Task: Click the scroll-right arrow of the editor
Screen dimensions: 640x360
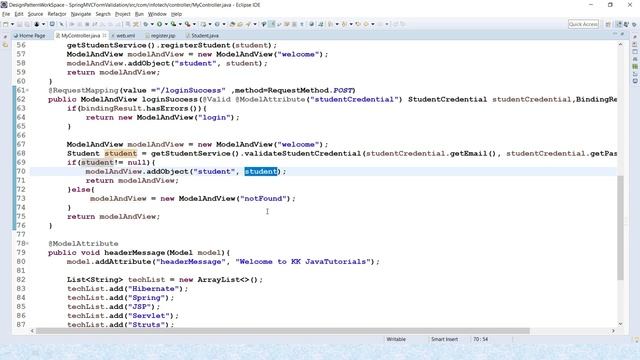Action: tap(613, 331)
